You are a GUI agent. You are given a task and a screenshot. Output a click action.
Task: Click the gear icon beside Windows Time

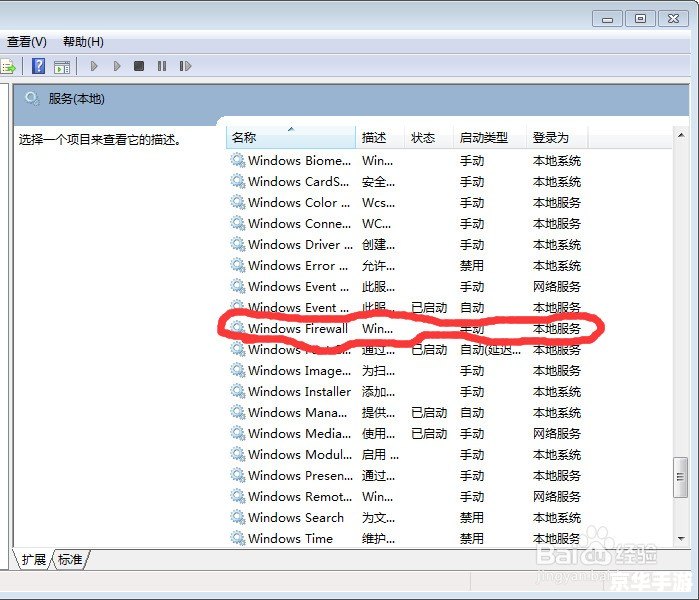coord(238,538)
